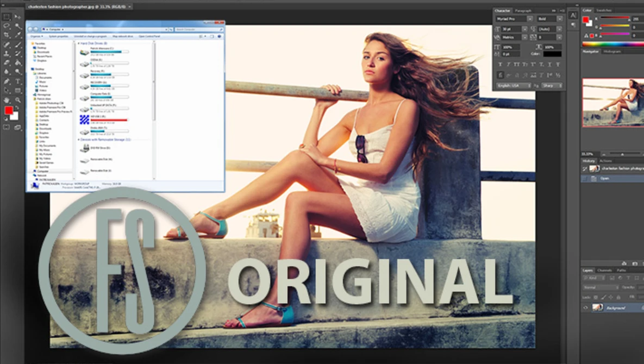Click System properties in Explorer window

(58, 36)
